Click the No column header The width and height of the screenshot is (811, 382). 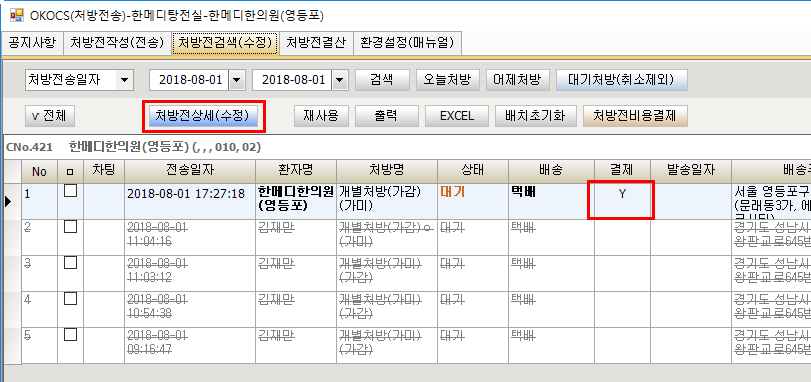click(39, 172)
